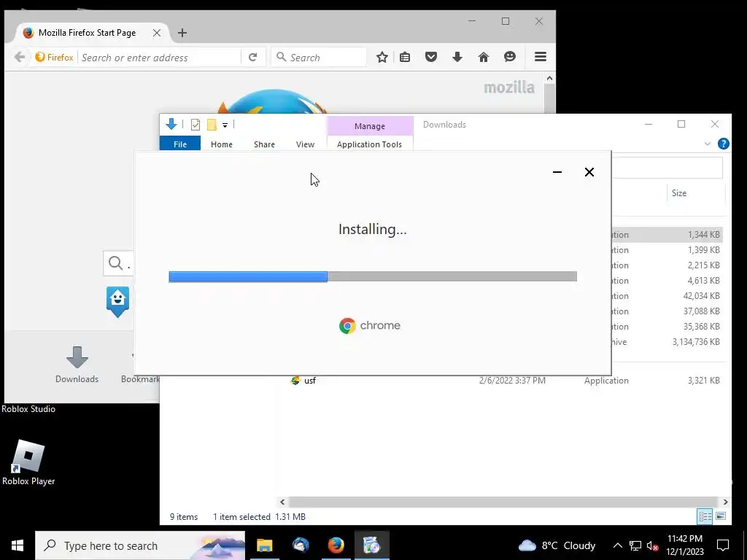Open the Windows Start menu
747x560 pixels.
(x=18, y=545)
